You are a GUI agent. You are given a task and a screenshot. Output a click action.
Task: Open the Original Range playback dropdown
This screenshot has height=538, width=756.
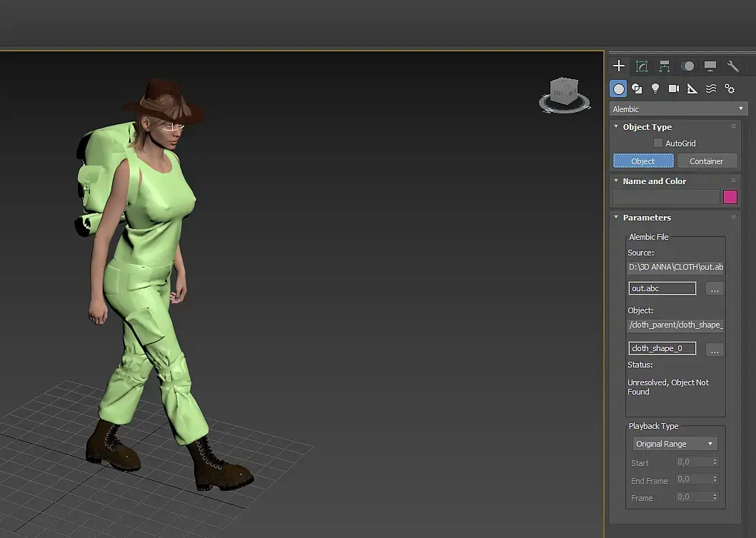[675, 444]
